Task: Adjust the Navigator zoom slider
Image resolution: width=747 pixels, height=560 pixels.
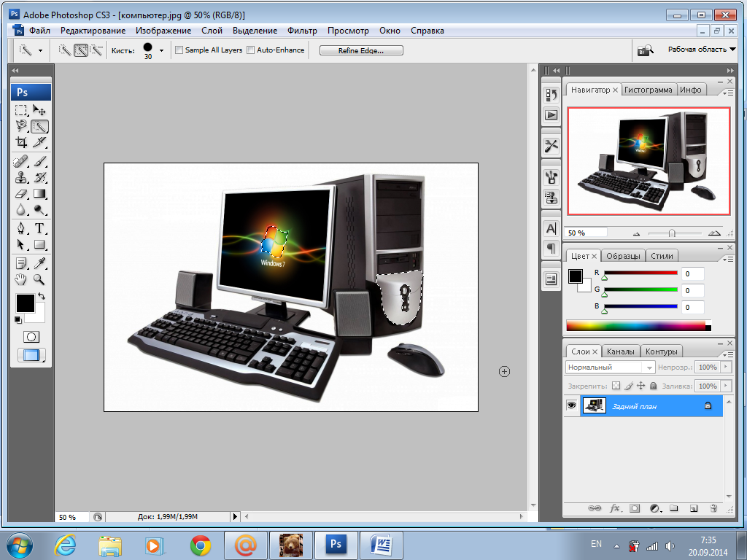Action: (672, 233)
